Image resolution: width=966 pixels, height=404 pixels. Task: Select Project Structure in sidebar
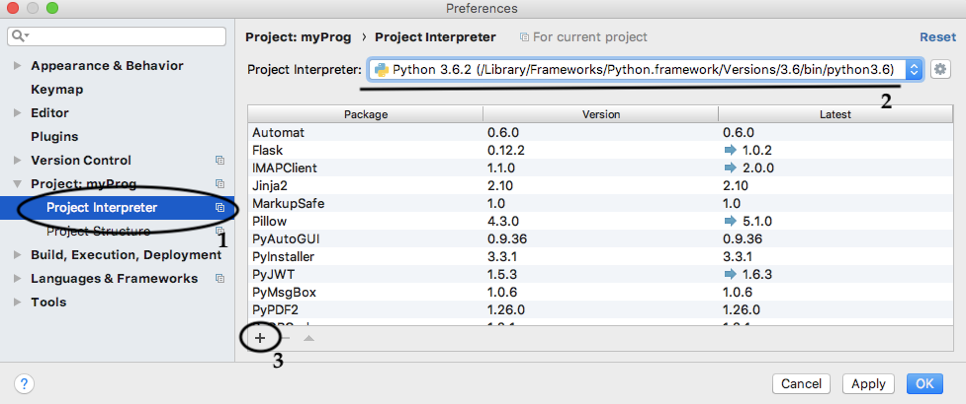(98, 231)
